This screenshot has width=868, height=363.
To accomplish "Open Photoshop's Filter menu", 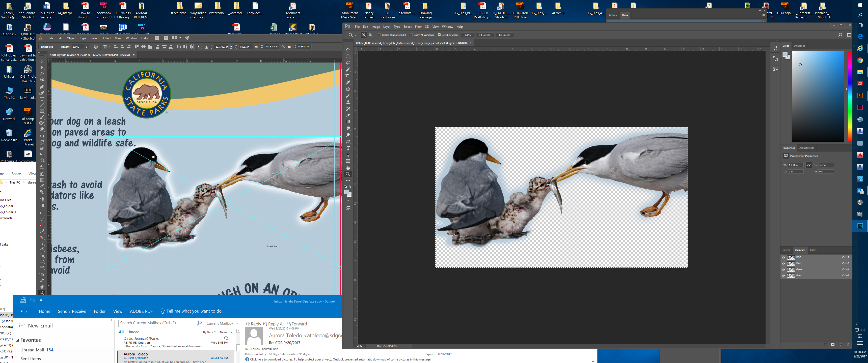I will (x=418, y=27).
